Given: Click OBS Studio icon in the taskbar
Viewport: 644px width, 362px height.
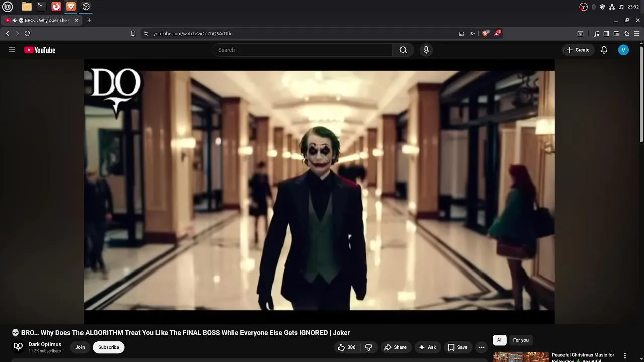Looking at the screenshot, I should tap(86, 7).
